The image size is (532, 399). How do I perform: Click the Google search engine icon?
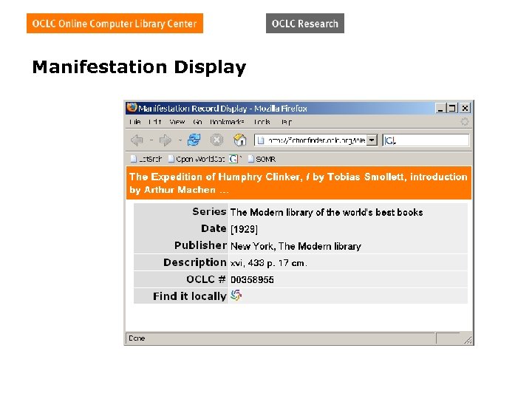point(389,140)
